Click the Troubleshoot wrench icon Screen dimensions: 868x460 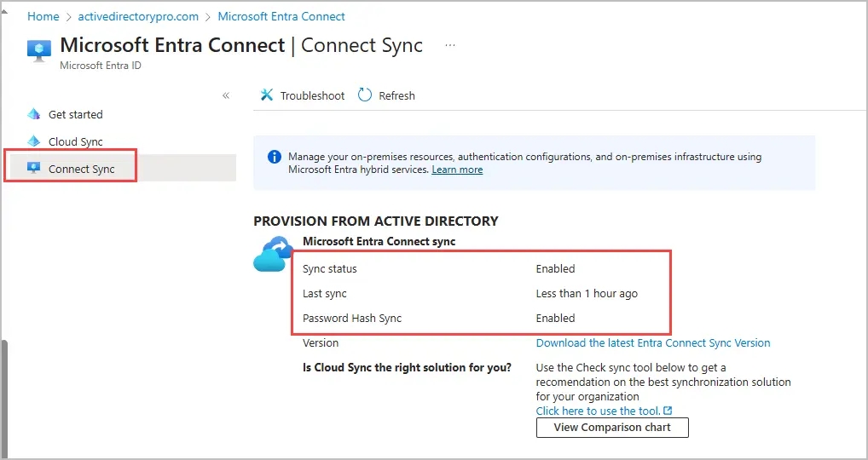coord(267,95)
